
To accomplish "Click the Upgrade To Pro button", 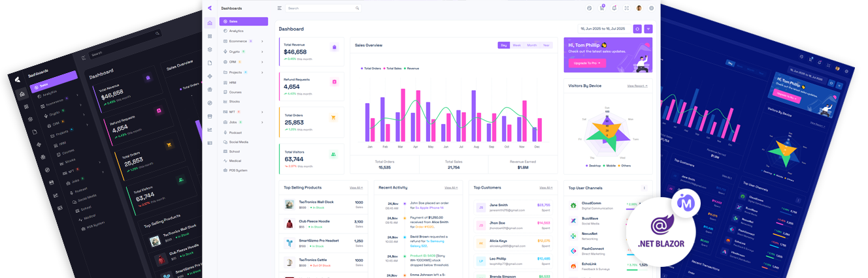I will pos(586,63).
